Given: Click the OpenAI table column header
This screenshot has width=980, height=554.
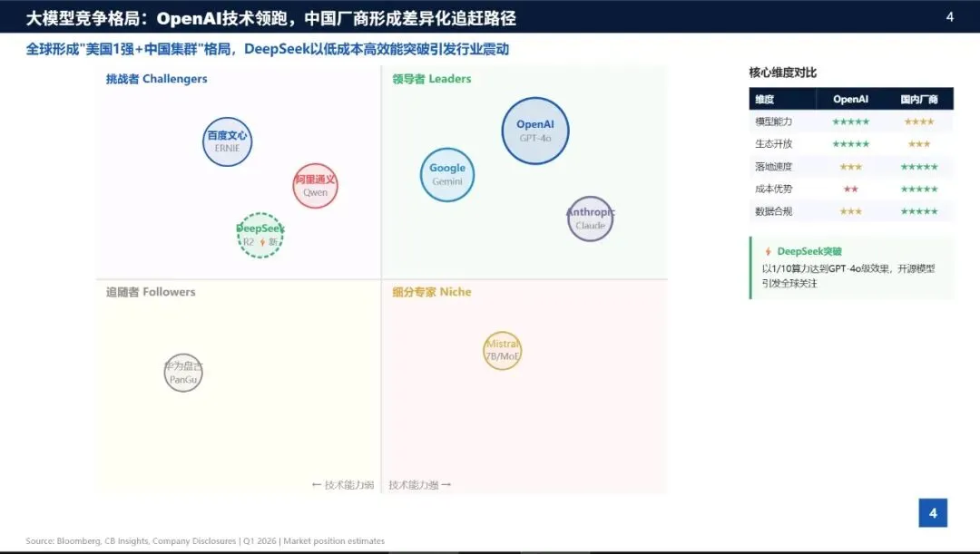Looking at the screenshot, I should tap(850, 100).
